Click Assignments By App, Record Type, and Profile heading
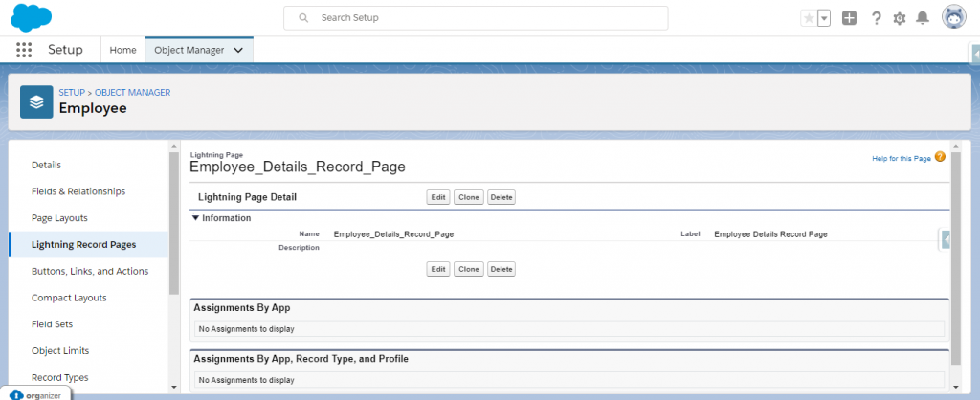The image size is (980, 400). point(301,359)
